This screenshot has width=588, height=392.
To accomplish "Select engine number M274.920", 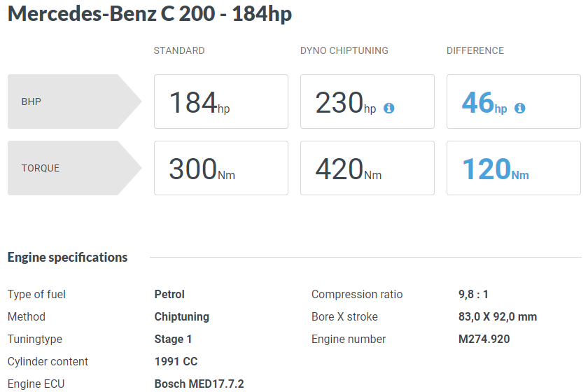I will (x=484, y=339).
